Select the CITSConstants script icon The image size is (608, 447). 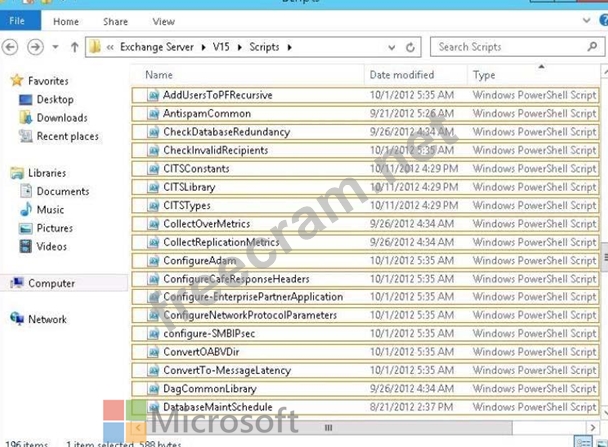click(154, 169)
